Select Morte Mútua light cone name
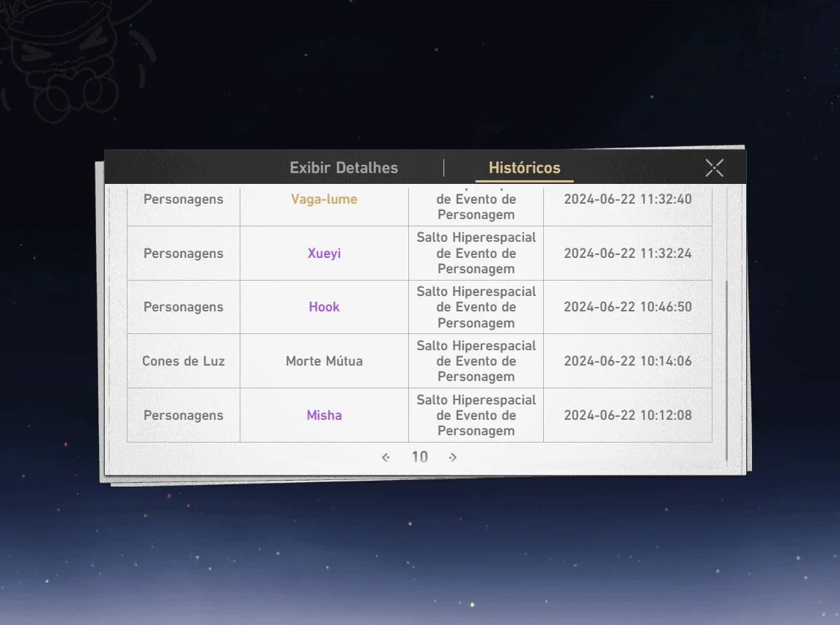This screenshot has height=625, width=840. click(x=324, y=361)
